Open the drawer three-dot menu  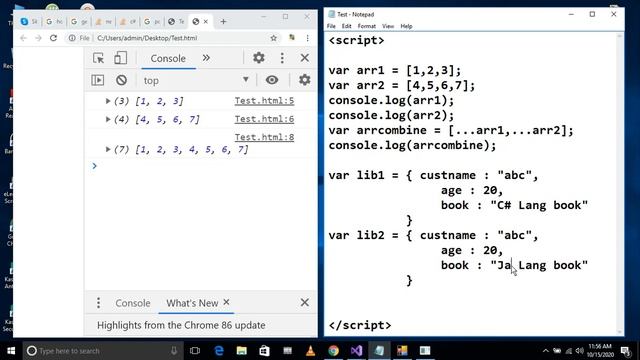pos(98,303)
